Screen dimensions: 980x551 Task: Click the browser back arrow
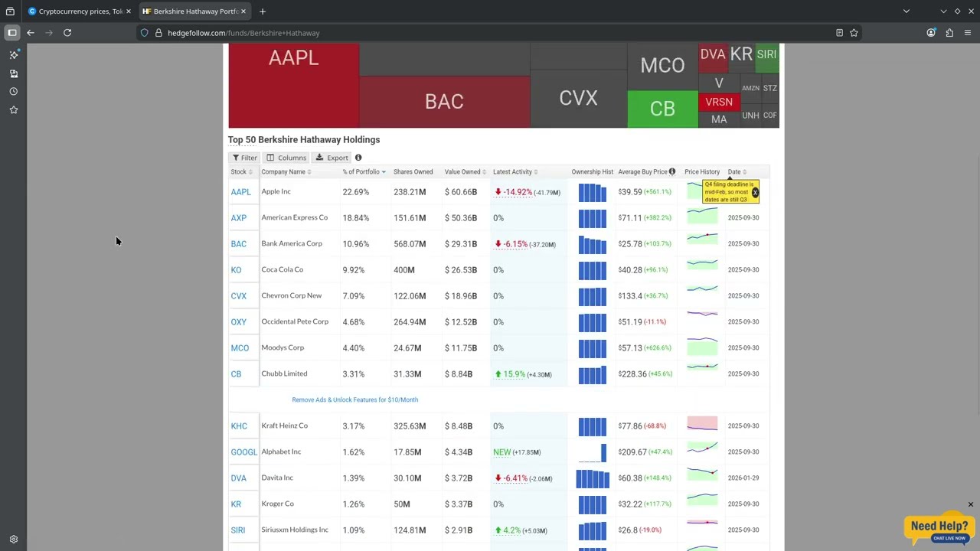[31, 33]
